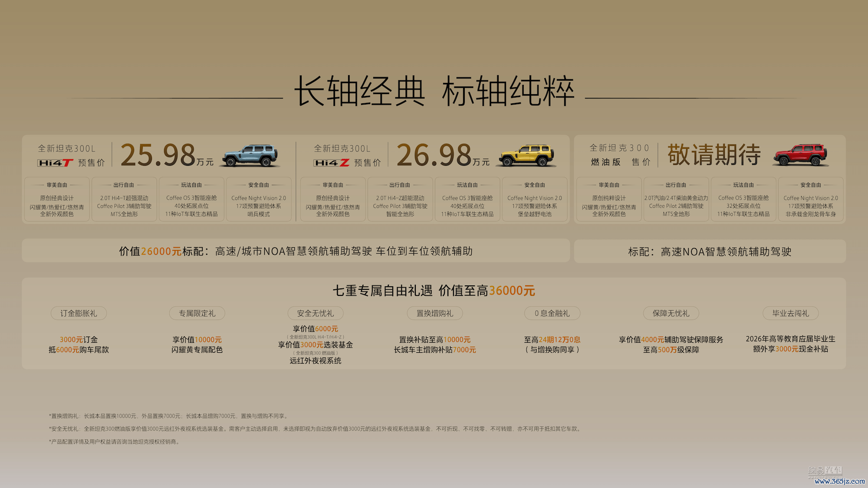Select the Coffee Pilot 2辅助驾驶 line
Screen dimensions: 868x488
click(676, 206)
